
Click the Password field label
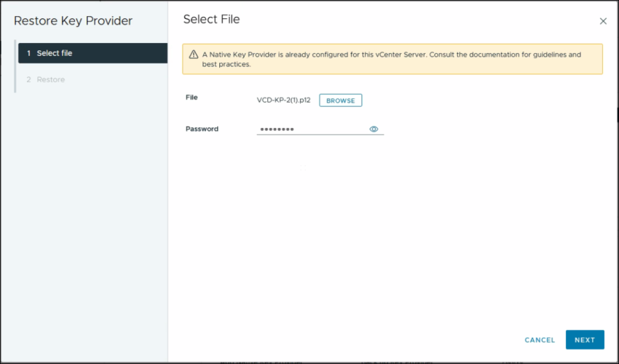202,129
